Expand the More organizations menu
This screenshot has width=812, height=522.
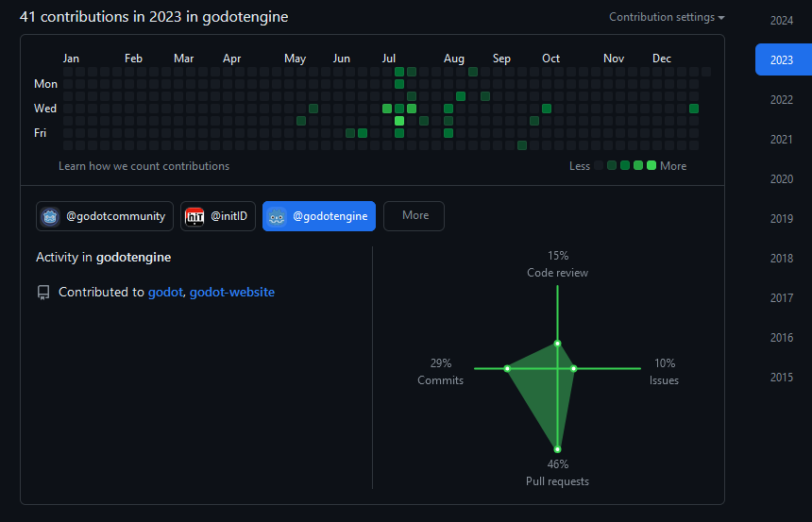414,216
